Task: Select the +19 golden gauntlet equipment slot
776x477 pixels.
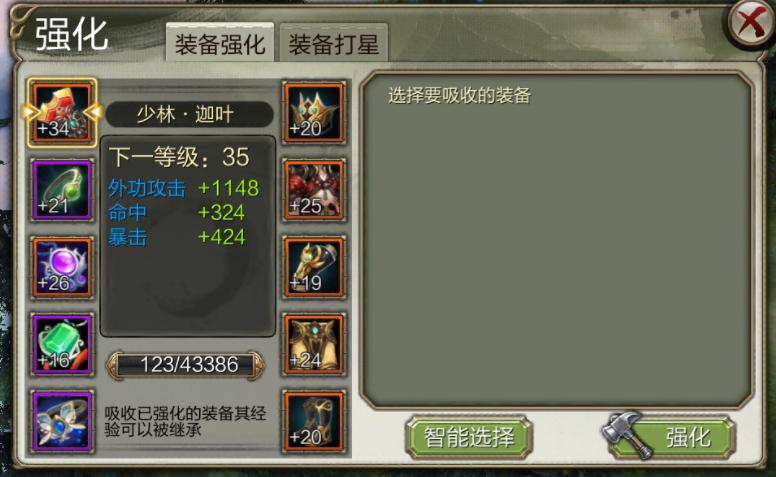Action: pyautogui.click(x=314, y=268)
